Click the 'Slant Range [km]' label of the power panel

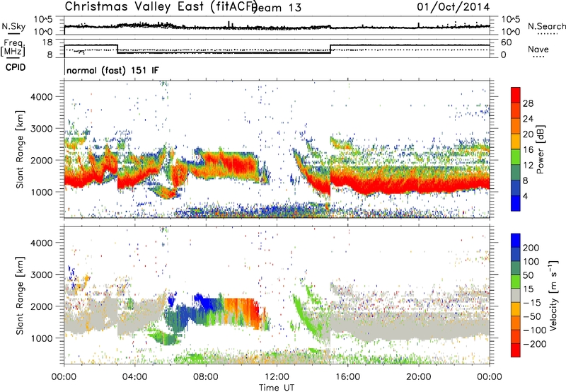point(20,149)
